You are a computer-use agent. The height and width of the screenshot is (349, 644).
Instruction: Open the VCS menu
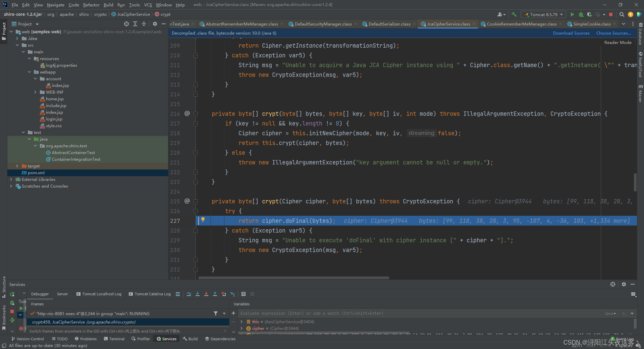click(148, 5)
